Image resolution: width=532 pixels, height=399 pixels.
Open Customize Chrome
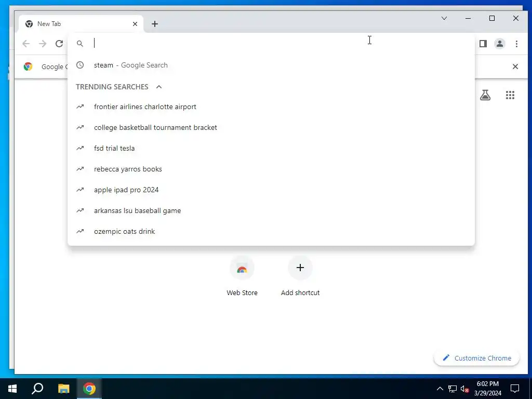coord(476,358)
